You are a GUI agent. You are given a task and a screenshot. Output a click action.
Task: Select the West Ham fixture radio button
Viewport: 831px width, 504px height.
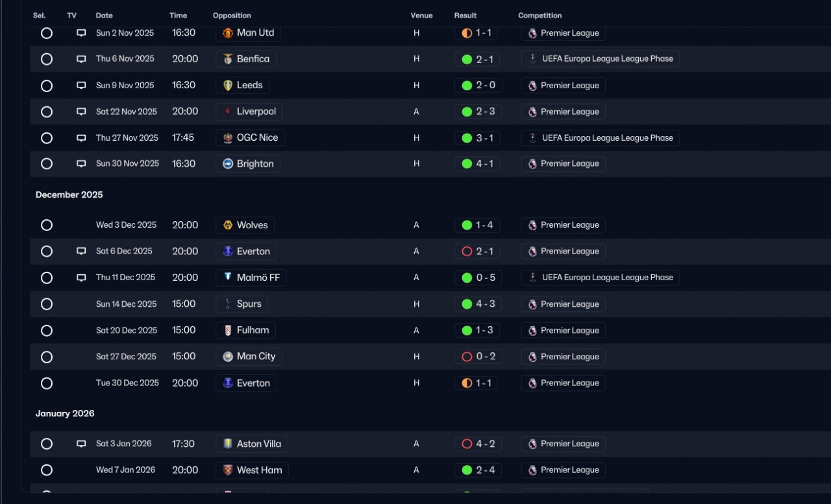click(x=47, y=470)
